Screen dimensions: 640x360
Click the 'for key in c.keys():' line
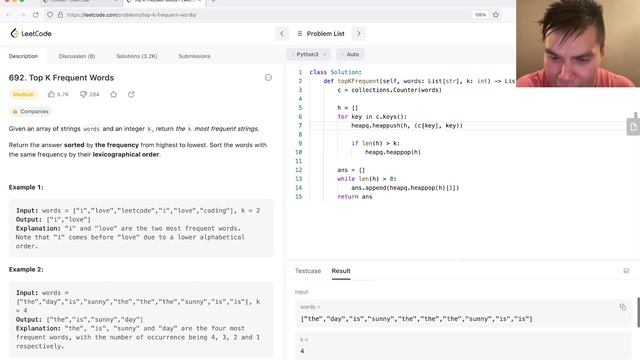click(x=371, y=117)
